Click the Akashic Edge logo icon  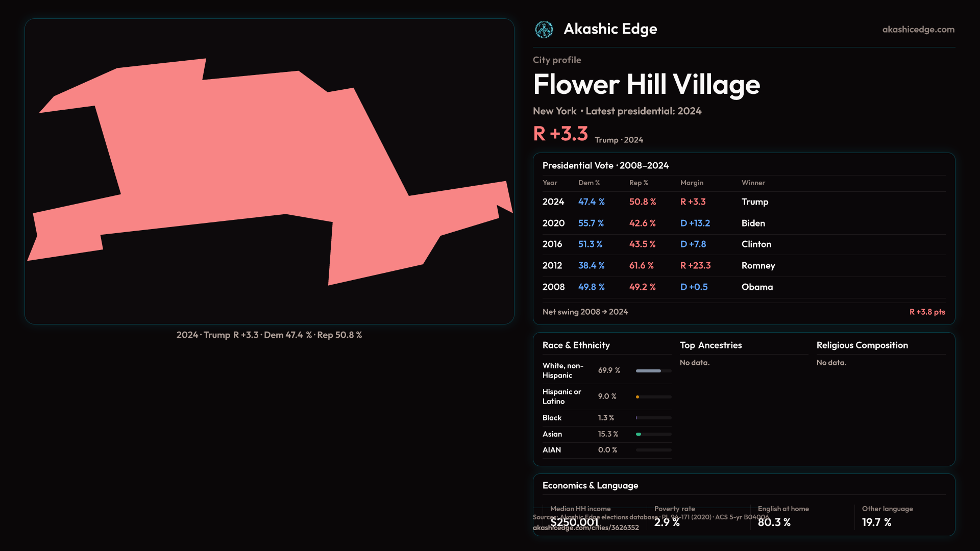point(544,30)
